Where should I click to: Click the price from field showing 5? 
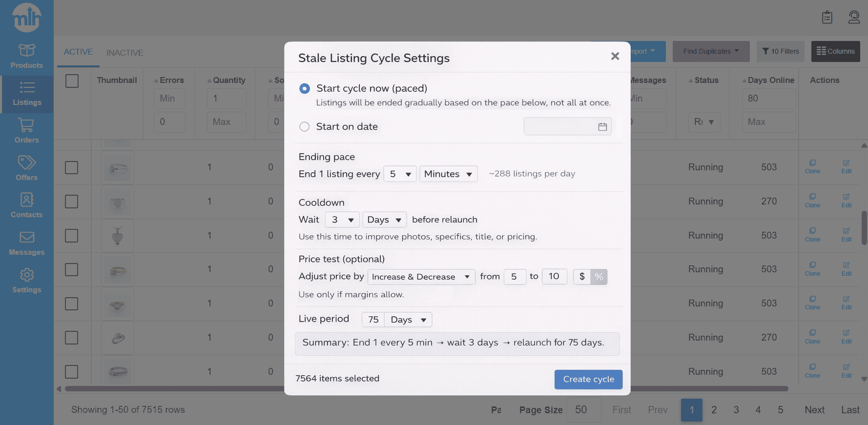[515, 277]
